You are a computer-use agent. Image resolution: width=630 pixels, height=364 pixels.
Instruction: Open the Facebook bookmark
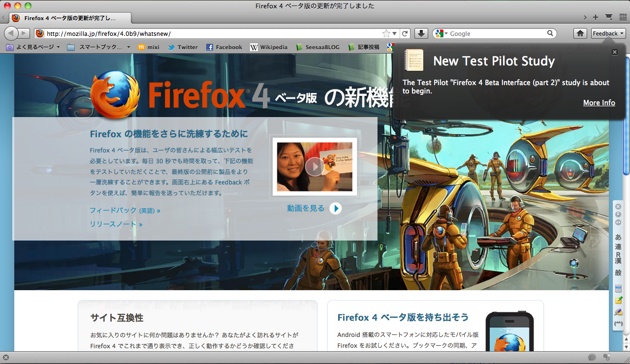pos(224,47)
